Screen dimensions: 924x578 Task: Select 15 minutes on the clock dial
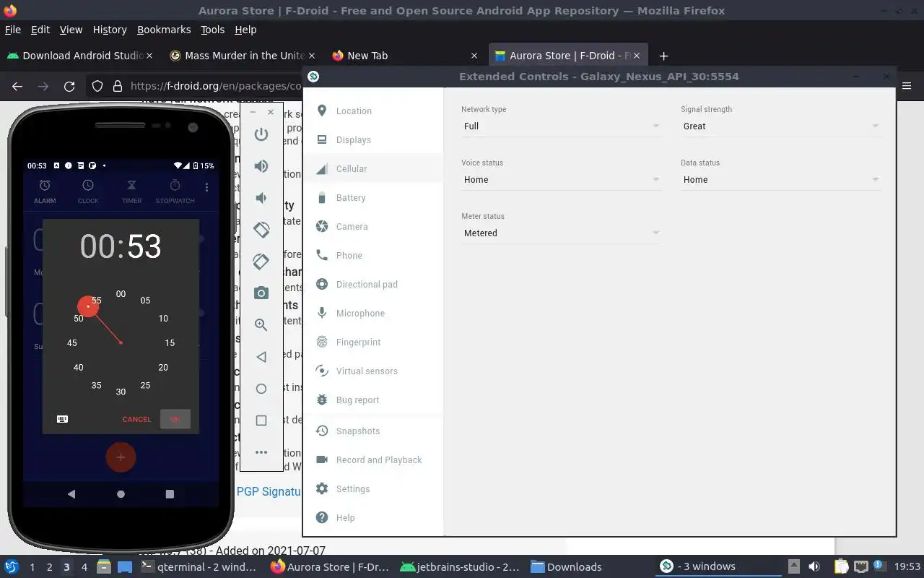click(x=170, y=343)
